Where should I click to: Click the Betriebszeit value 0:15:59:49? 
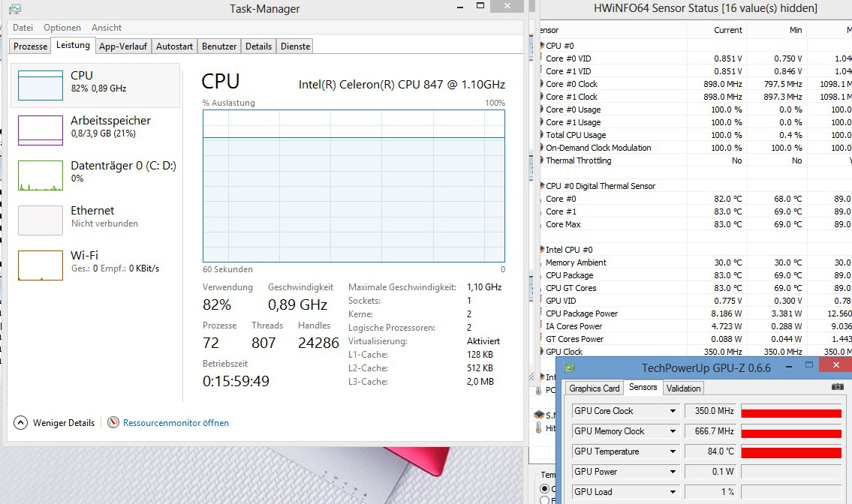coord(236,381)
